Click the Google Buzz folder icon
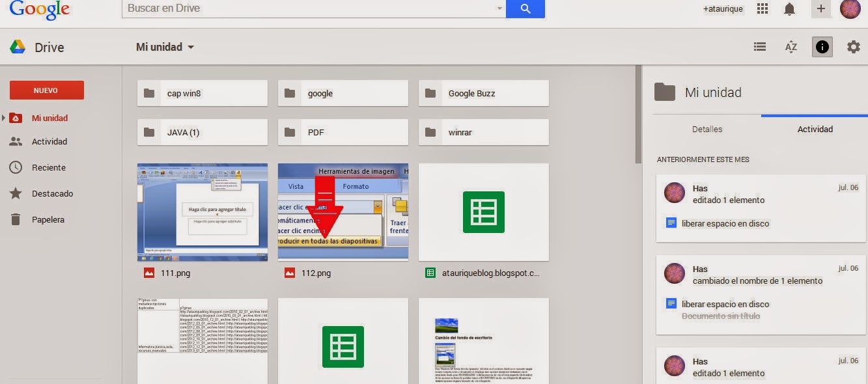 pos(430,93)
